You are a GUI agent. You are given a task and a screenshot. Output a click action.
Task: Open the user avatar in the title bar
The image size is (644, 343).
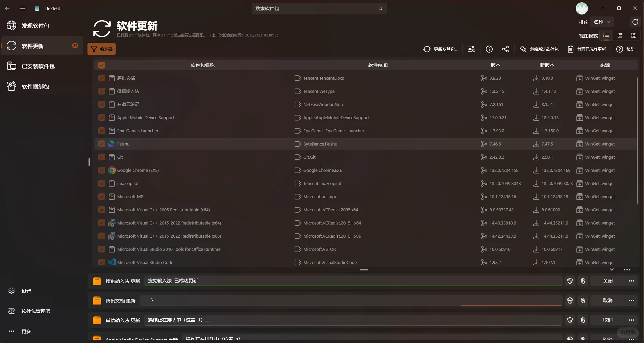click(582, 8)
